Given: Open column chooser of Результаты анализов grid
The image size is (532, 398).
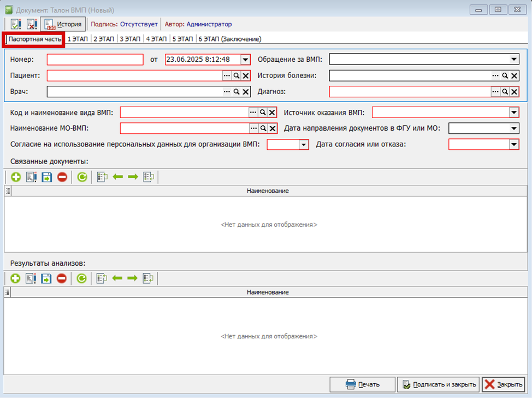Looking at the screenshot, I should [x=8, y=292].
